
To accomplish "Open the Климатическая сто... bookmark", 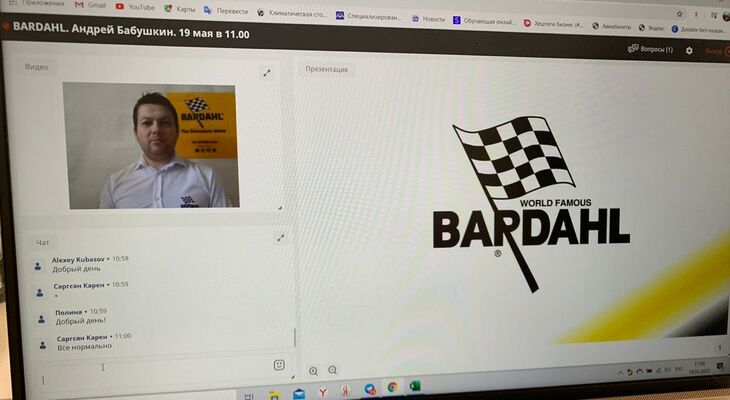I will pos(293,14).
